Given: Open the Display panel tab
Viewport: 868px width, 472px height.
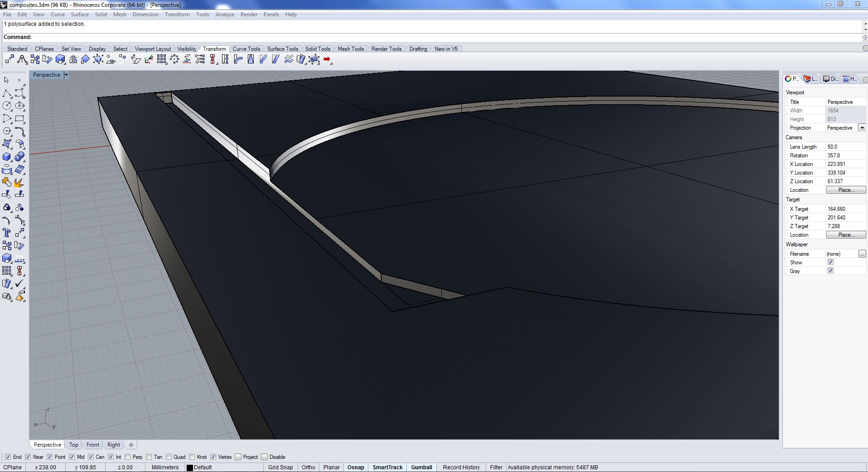Looking at the screenshot, I should click(830, 79).
